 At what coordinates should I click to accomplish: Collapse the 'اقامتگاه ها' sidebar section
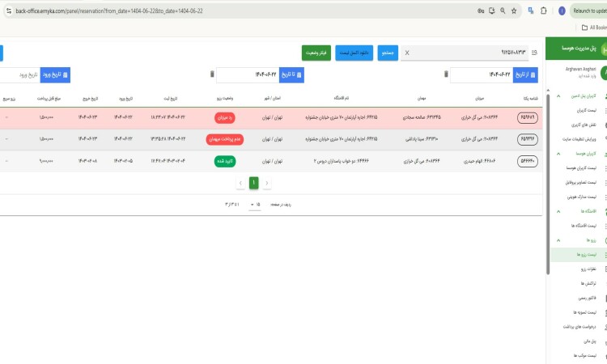point(558,212)
